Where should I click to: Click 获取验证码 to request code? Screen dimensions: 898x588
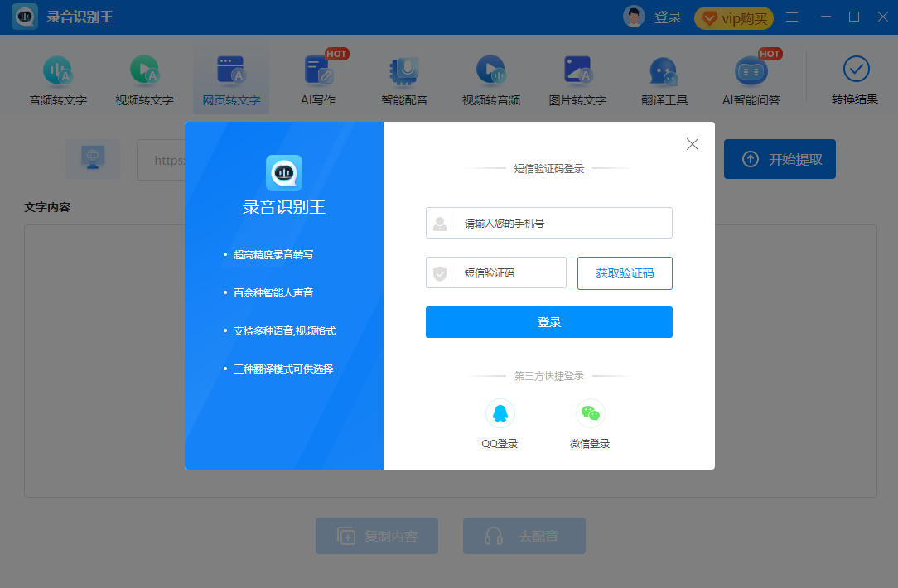point(625,273)
